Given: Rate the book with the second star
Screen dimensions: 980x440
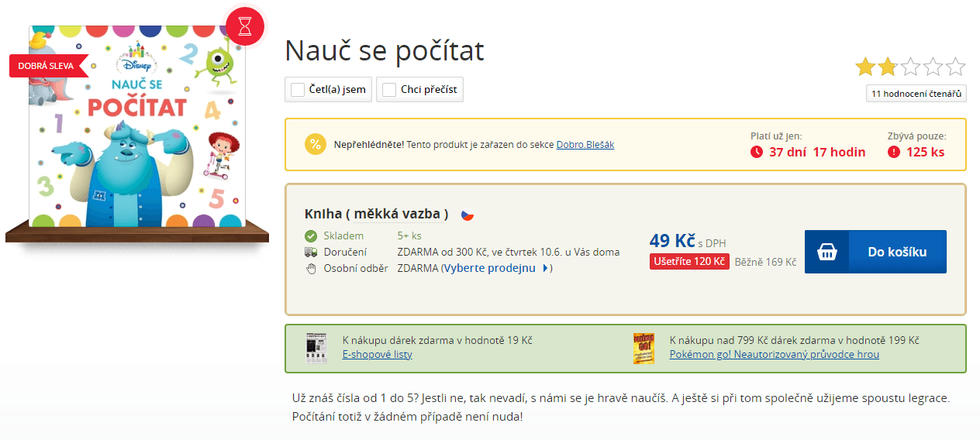Looking at the screenshot, I should click(888, 67).
